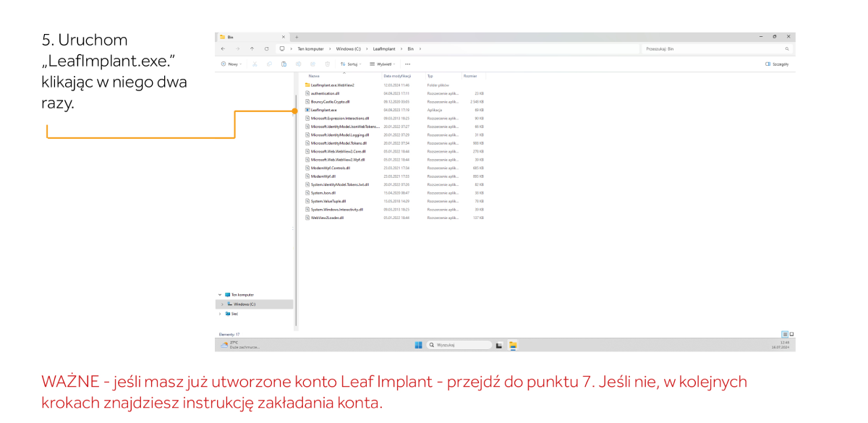Select the Bin tab
The image size is (868, 423).
click(252, 36)
